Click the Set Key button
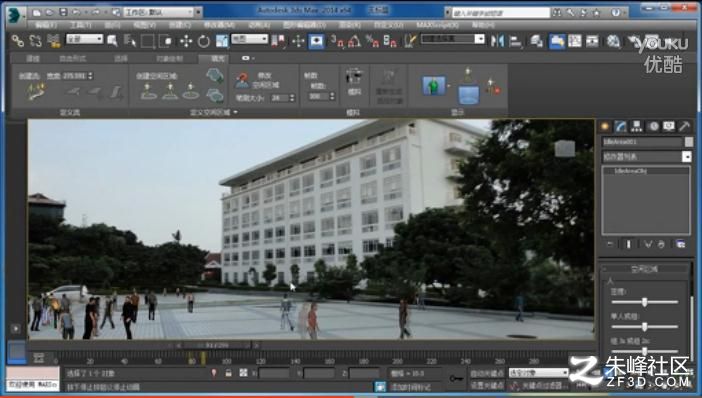This screenshot has height=398, width=702. [487, 385]
